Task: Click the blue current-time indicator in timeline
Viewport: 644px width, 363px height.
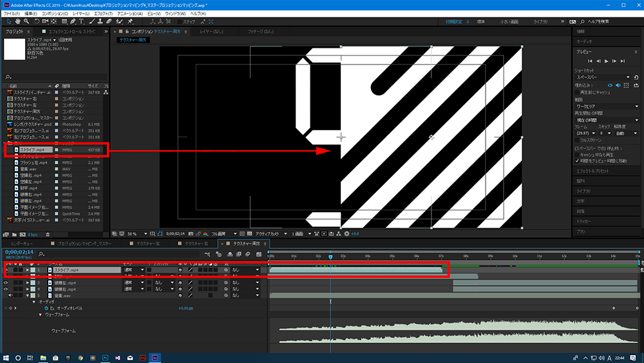Action: pos(330,257)
